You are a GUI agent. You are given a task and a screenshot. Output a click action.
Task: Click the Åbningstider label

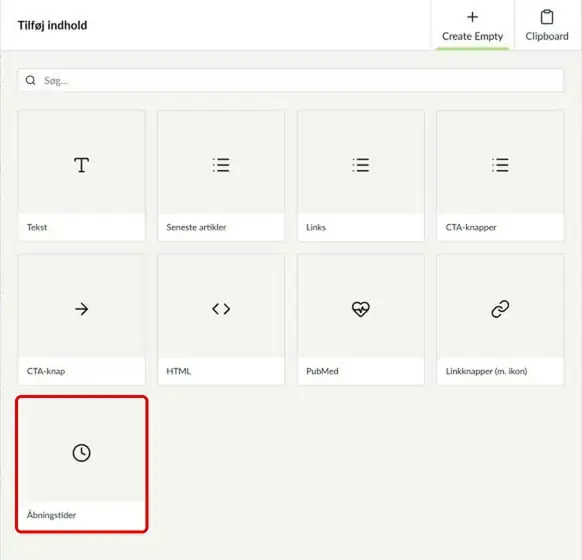51,515
